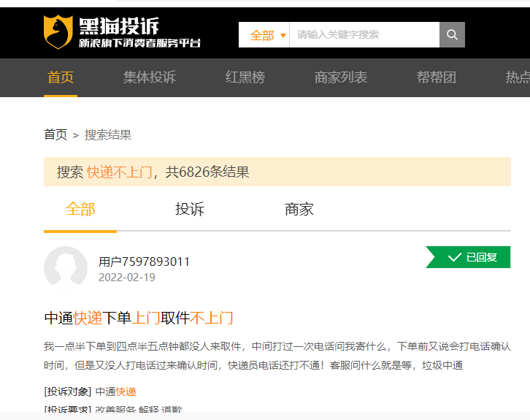Open profile of 用户7597893011
This screenshot has height=420, width=530.
pyautogui.click(x=144, y=261)
